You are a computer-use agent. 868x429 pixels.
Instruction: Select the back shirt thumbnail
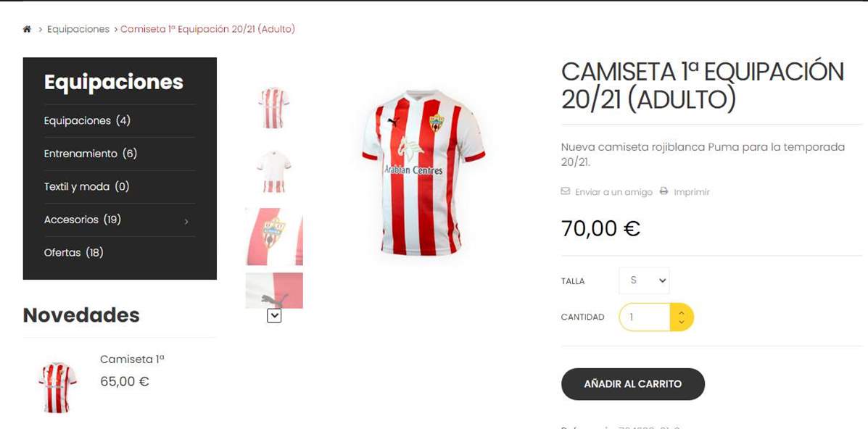point(273,171)
